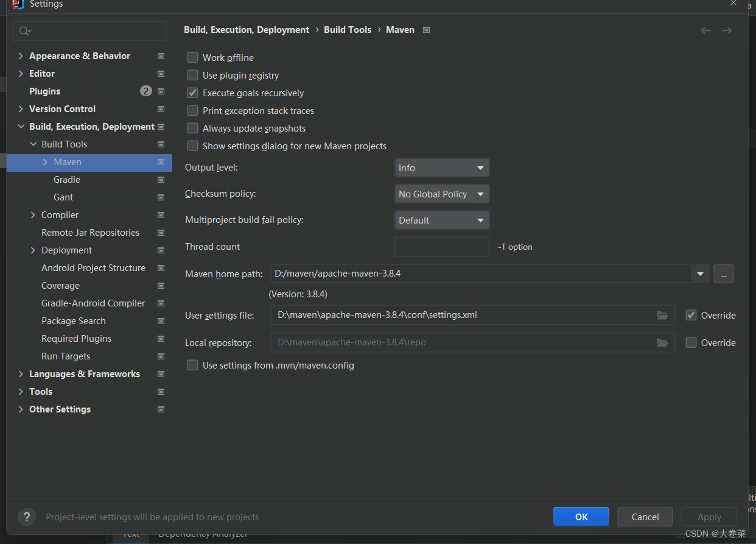Click the project-level icon beside Coverage
The width and height of the screenshot is (756, 544).
[x=161, y=286]
